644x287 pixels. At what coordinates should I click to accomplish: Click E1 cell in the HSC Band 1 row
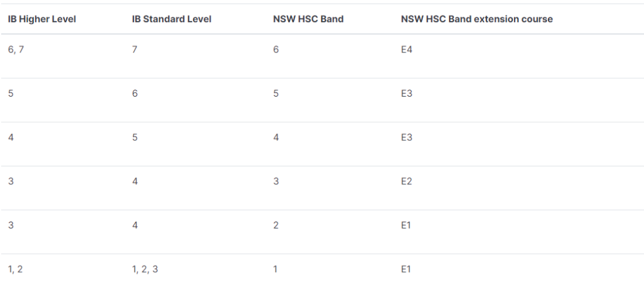coord(406,269)
